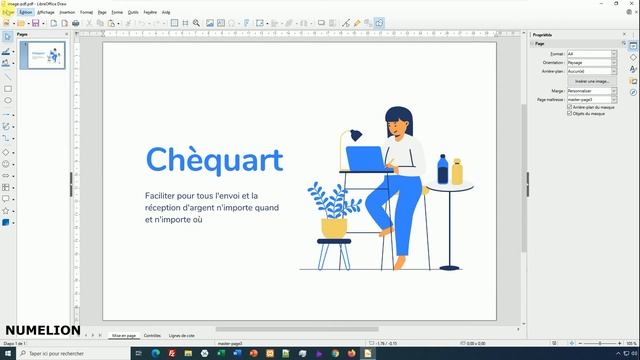Select the Stars and banners tool
This screenshot has height=360, width=640.
6,211
